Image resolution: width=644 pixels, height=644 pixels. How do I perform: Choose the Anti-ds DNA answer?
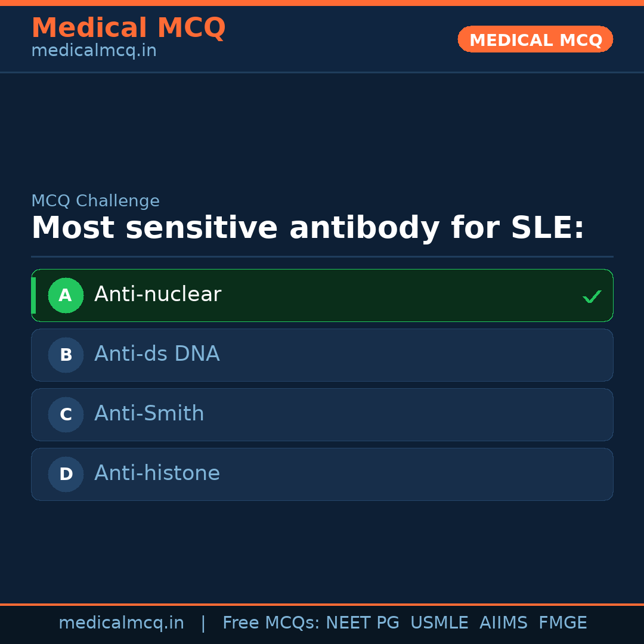(157, 354)
